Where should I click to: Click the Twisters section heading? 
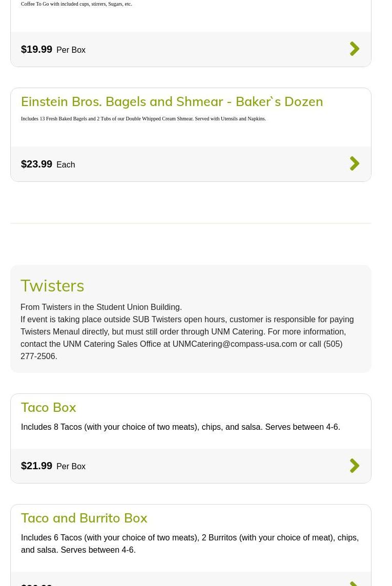click(52, 285)
